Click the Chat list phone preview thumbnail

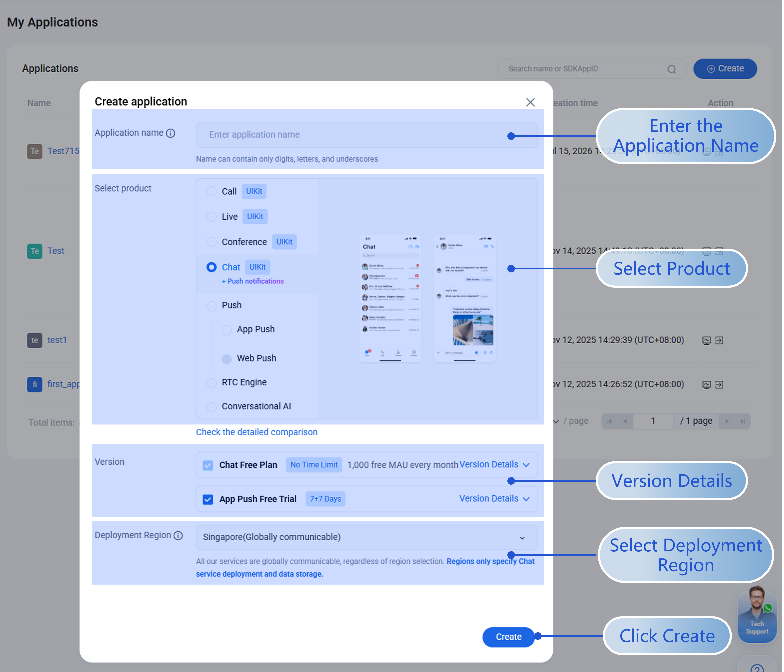390,299
